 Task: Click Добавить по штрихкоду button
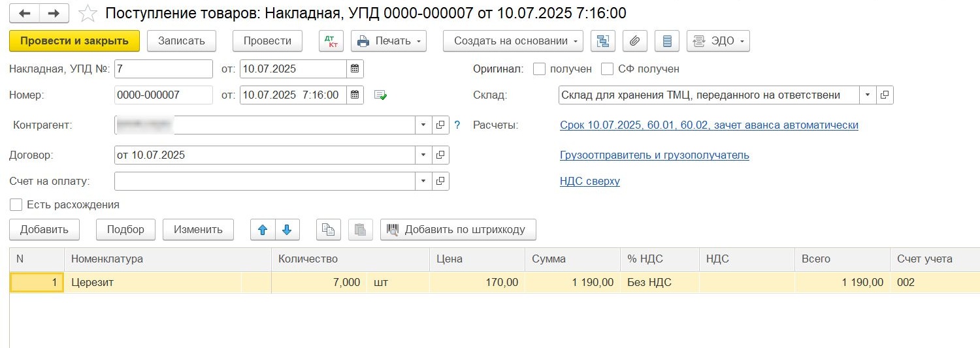pyautogui.click(x=458, y=230)
